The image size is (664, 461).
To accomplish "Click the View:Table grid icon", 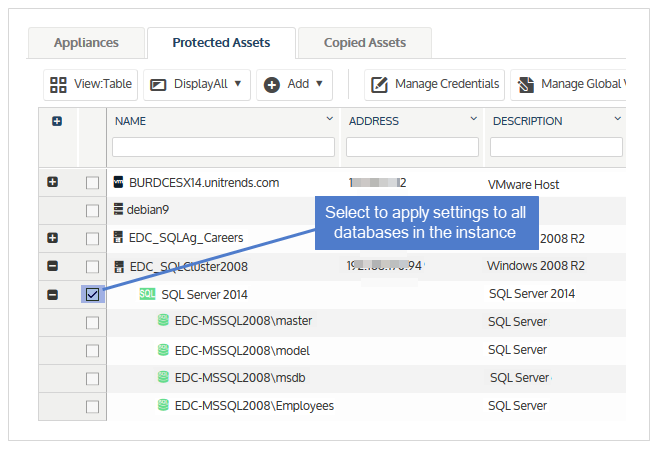I will click(x=58, y=85).
